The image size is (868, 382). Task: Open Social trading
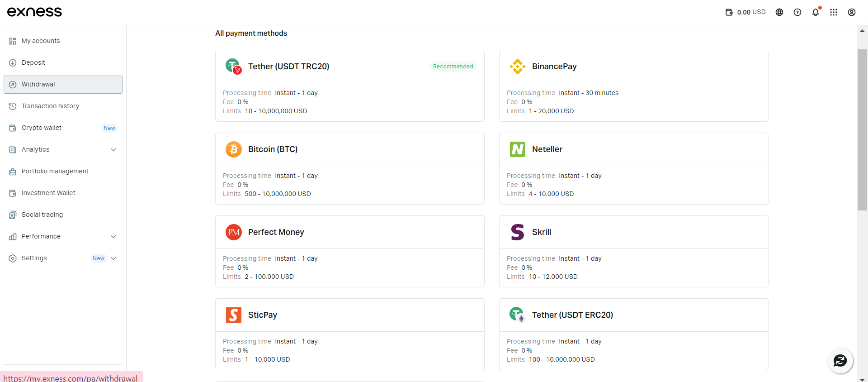pos(63,215)
